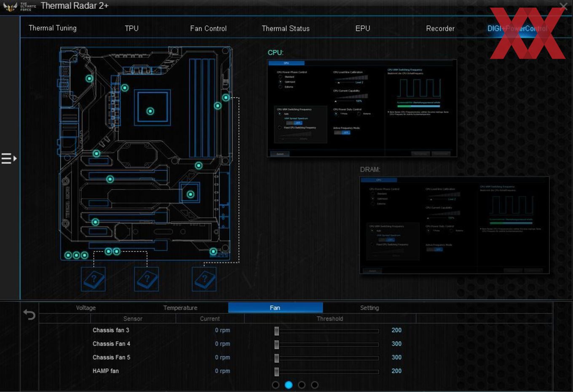
Task: Open the CPU power control preview thumbnail
Action: pos(362,108)
